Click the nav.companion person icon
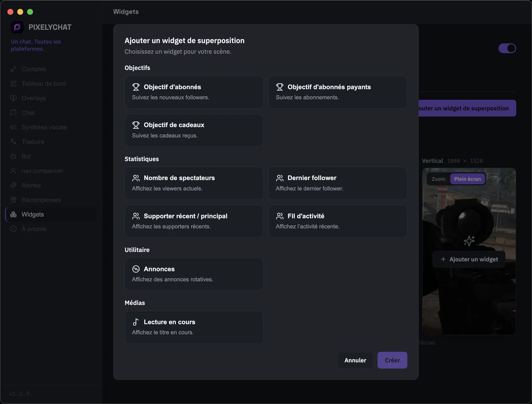 pyautogui.click(x=13, y=171)
